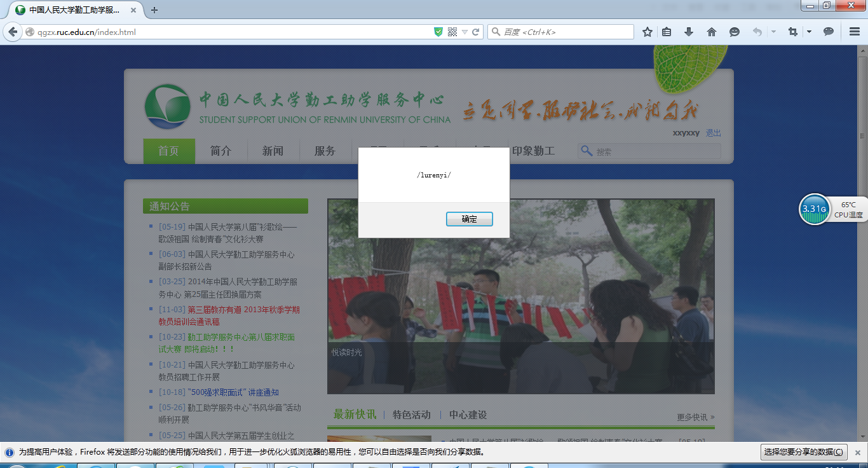Expand the address bar history dropdown

point(465,32)
